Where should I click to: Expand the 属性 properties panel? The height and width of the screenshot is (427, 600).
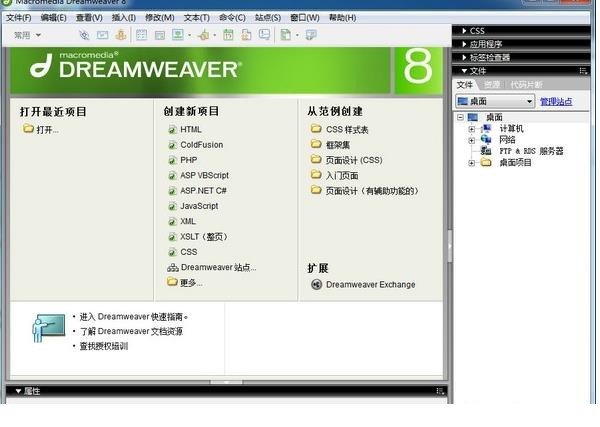click(x=31, y=391)
